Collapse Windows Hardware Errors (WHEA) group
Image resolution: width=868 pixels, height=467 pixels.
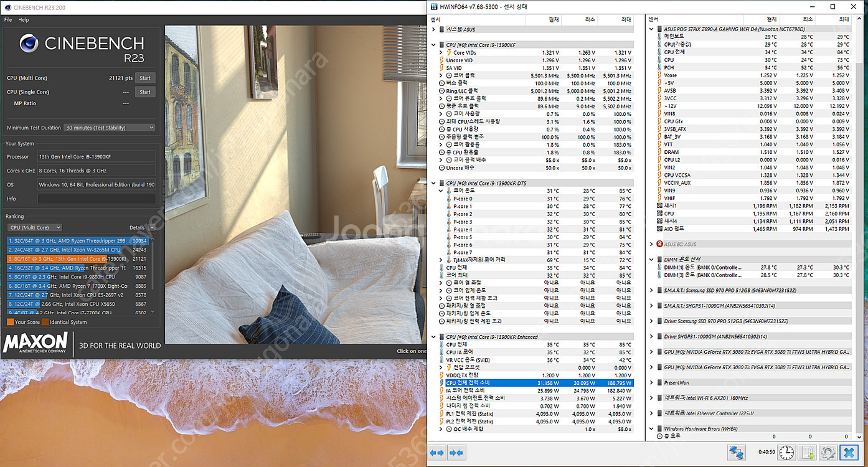click(x=651, y=428)
